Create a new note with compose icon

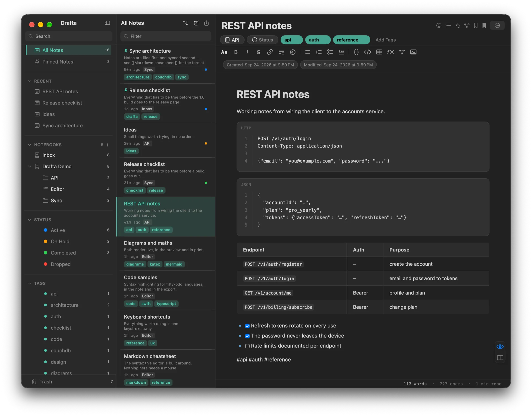point(196,23)
